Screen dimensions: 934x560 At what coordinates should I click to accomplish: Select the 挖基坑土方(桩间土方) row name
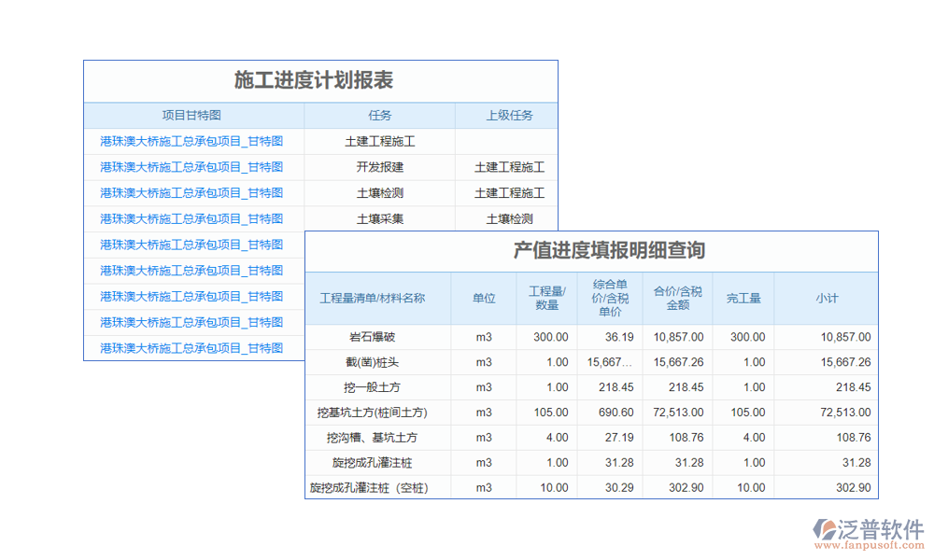tap(372, 413)
